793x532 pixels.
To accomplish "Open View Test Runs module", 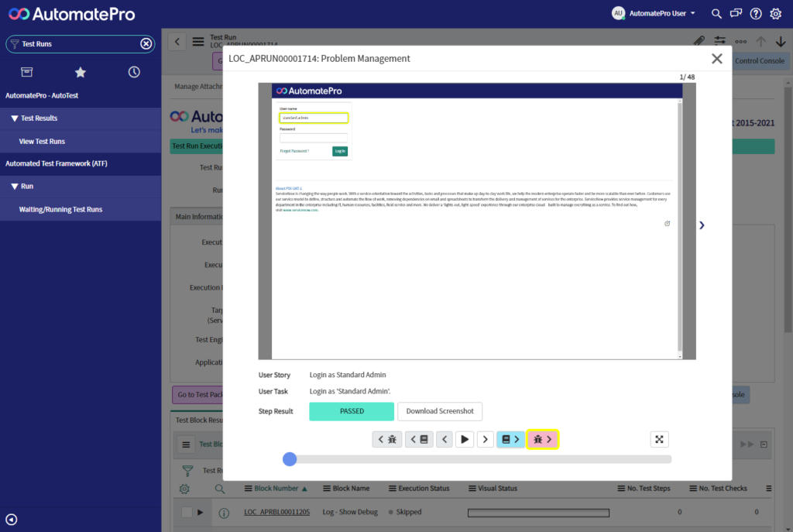I will tap(42, 142).
